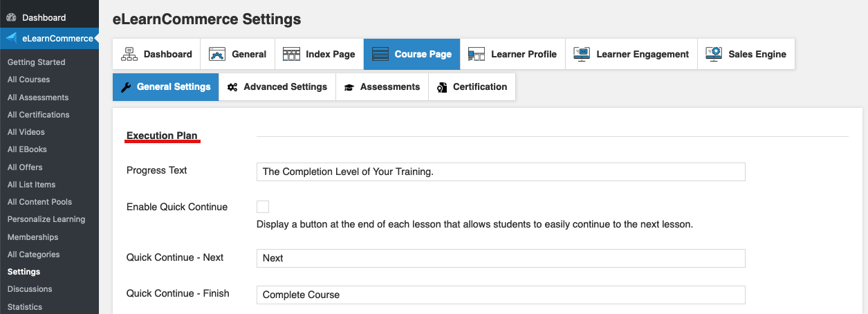Viewport: 868px width, 314px height.
Task: Click the Learner Profile tab icon
Action: 476,54
